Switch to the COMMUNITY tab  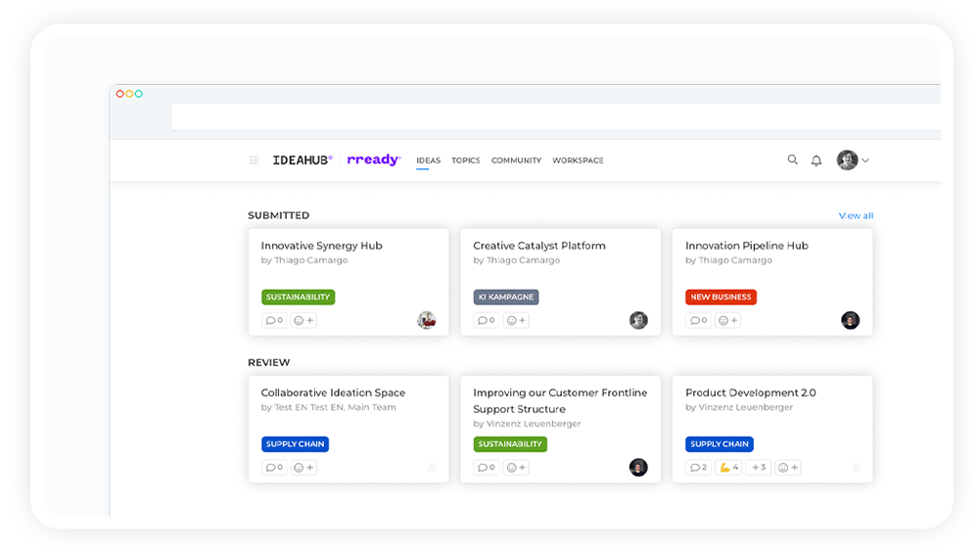(x=516, y=161)
